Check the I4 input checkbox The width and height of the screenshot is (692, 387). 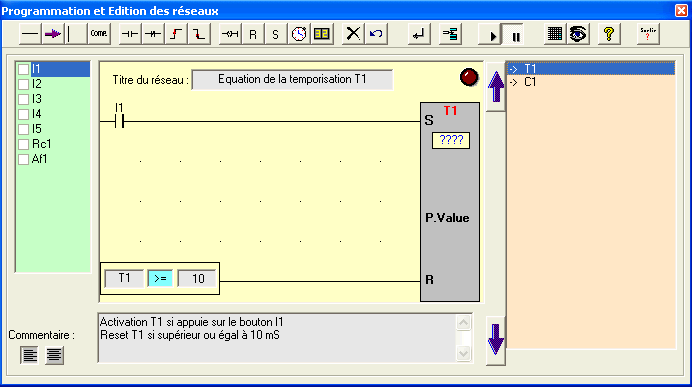click(x=23, y=114)
